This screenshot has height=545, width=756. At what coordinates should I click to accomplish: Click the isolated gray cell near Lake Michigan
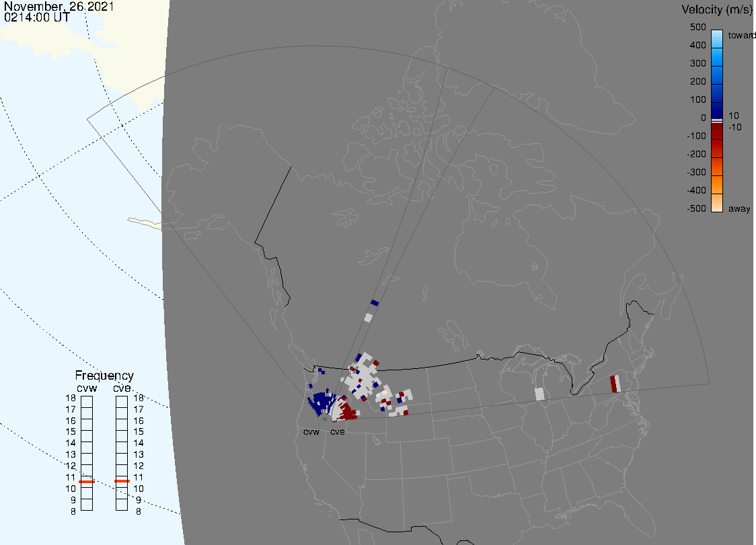tap(539, 394)
